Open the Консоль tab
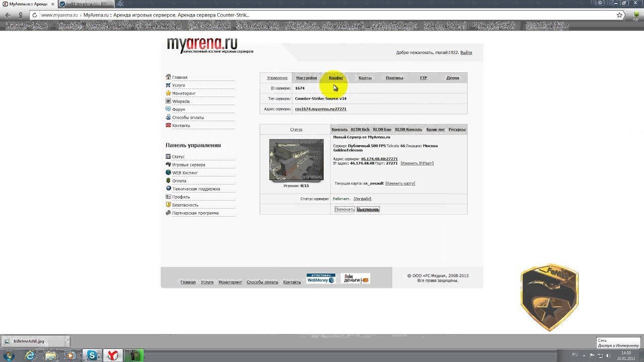This screenshot has width=644, height=362. click(x=340, y=130)
